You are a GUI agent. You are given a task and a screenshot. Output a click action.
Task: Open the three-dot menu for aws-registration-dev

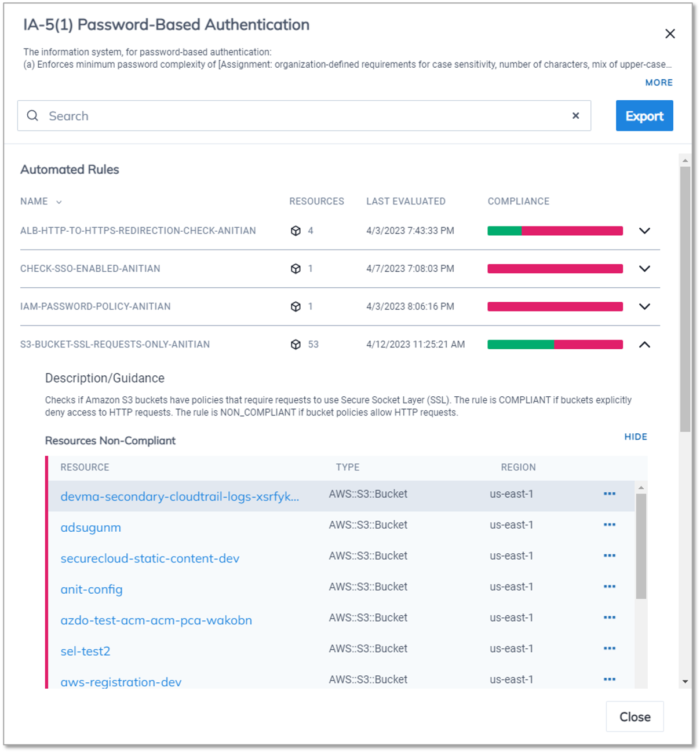point(610,679)
